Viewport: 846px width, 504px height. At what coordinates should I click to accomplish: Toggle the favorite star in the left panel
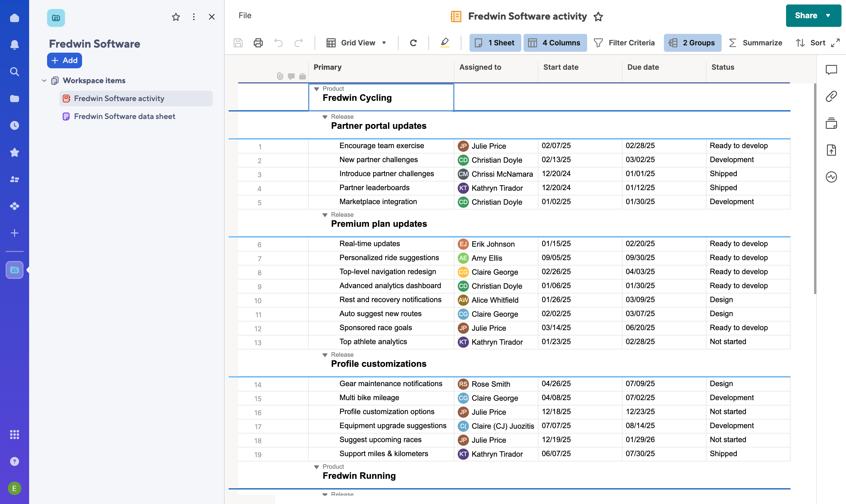point(176,17)
